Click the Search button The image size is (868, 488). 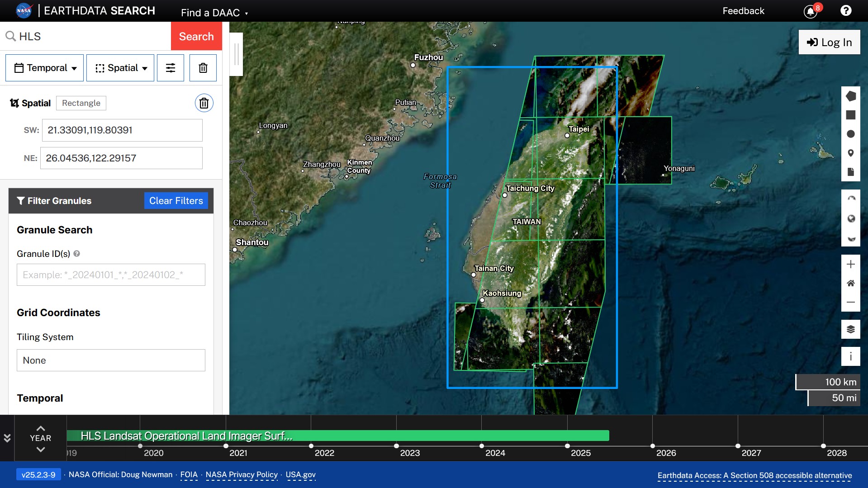tap(196, 36)
